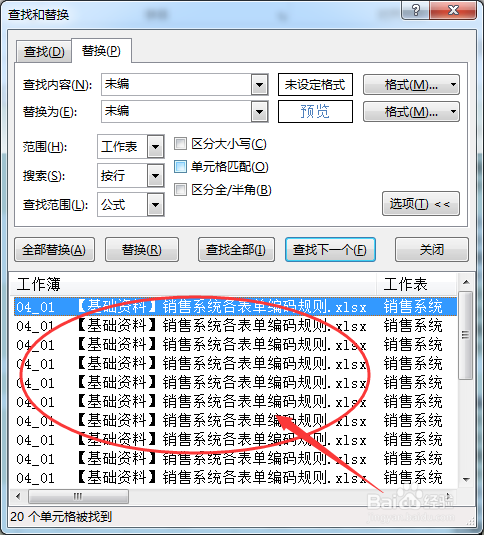Enable 区分大小写(C) checkbox
484x535 pixels.
pyautogui.click(x=180, y=144)
